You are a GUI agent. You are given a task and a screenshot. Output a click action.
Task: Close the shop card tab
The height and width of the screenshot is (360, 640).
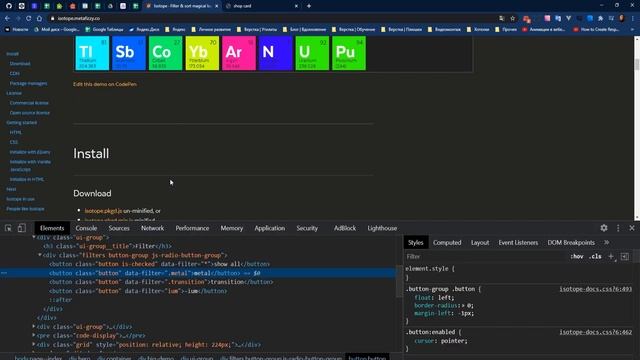(296, 6)
